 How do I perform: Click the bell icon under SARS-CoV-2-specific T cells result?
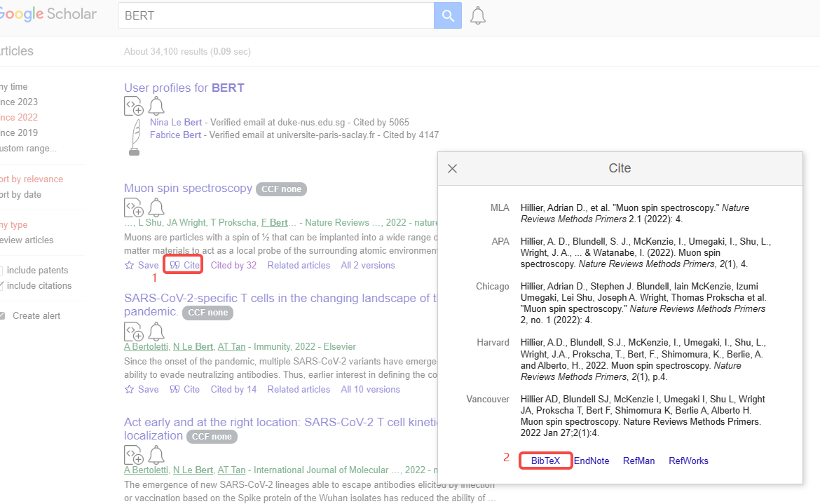coord(156,332)
